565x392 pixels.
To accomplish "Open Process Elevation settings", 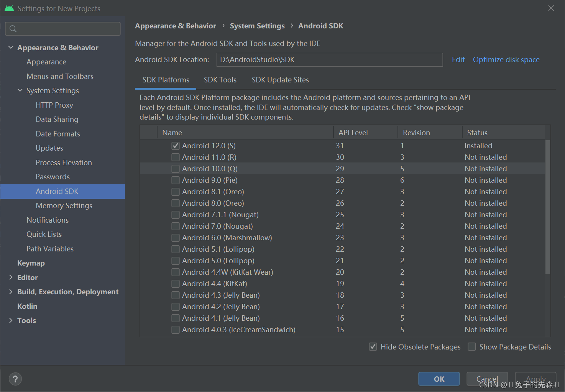I will point(64,162).
